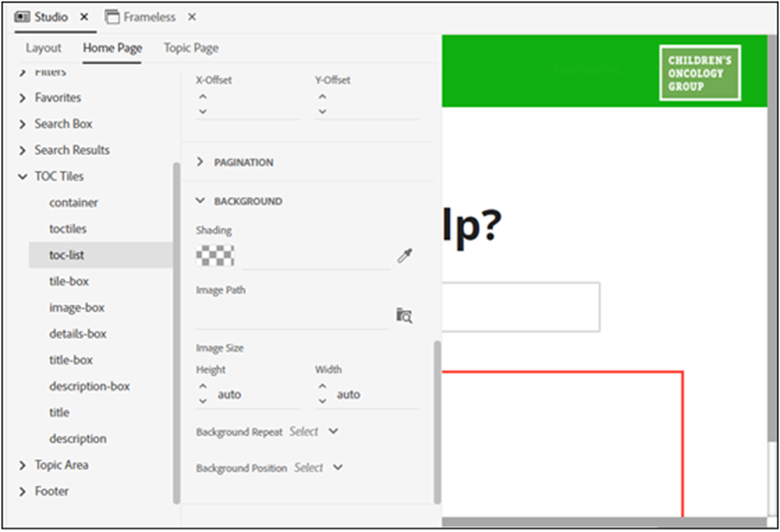This screenshot has height=532, width=780.
Task: Switch to the Layout tab
Action: [43, 47]
